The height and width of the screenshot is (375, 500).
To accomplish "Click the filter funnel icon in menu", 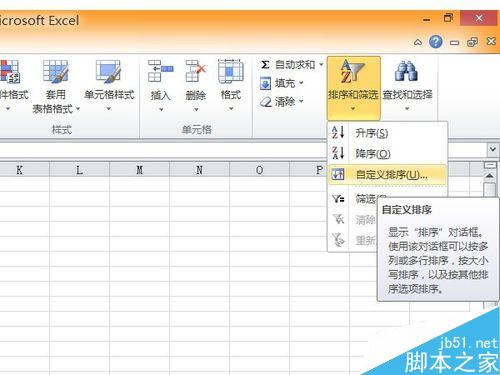I will (x=338, y=199).
